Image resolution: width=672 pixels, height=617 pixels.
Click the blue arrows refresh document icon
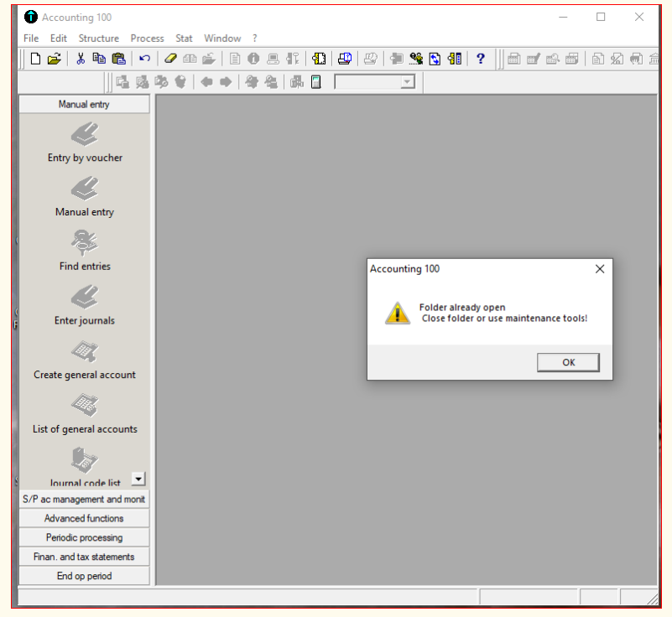[x=435, y=59]
